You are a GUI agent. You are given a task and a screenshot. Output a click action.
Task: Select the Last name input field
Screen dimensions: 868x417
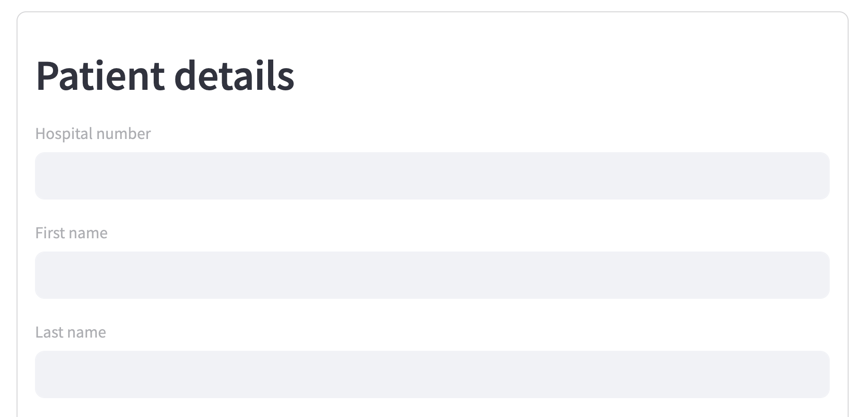432,374
